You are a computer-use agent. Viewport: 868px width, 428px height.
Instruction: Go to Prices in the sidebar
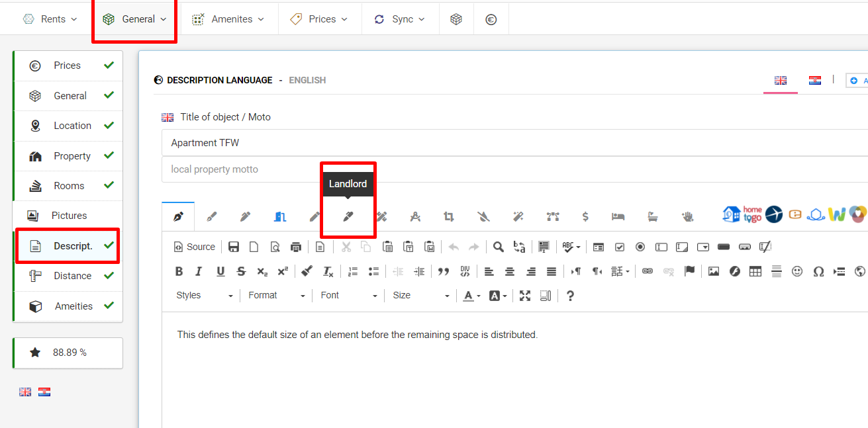68,65
